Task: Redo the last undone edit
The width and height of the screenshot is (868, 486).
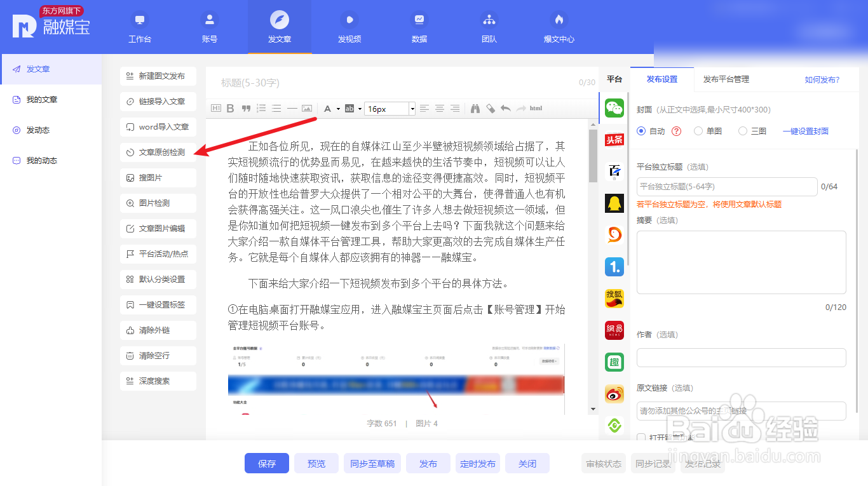Action: 520,109
